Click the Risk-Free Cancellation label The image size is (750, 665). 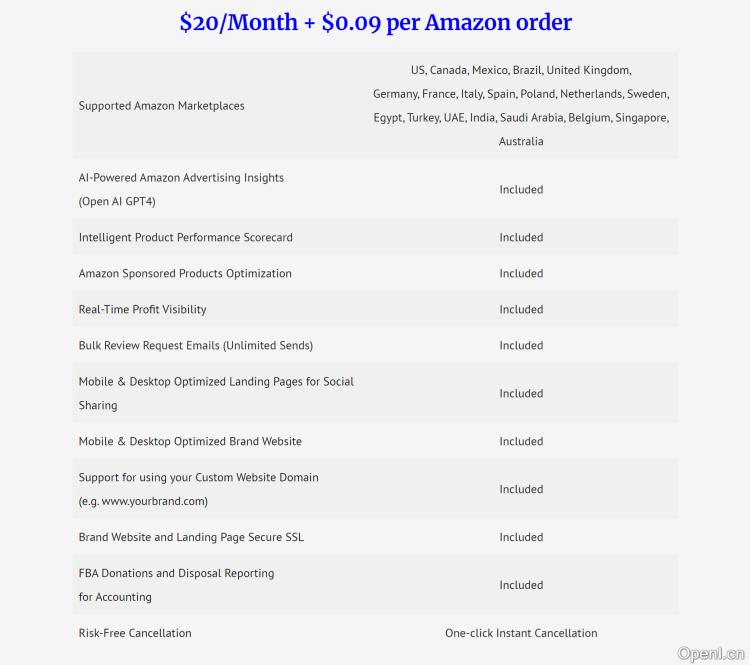(x=135, y=633)
